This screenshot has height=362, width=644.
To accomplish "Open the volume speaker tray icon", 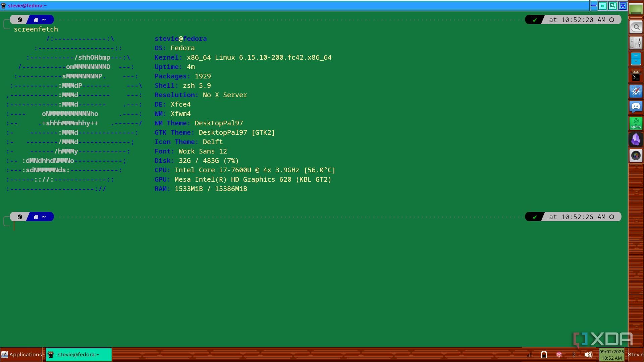I will point(588,355).
